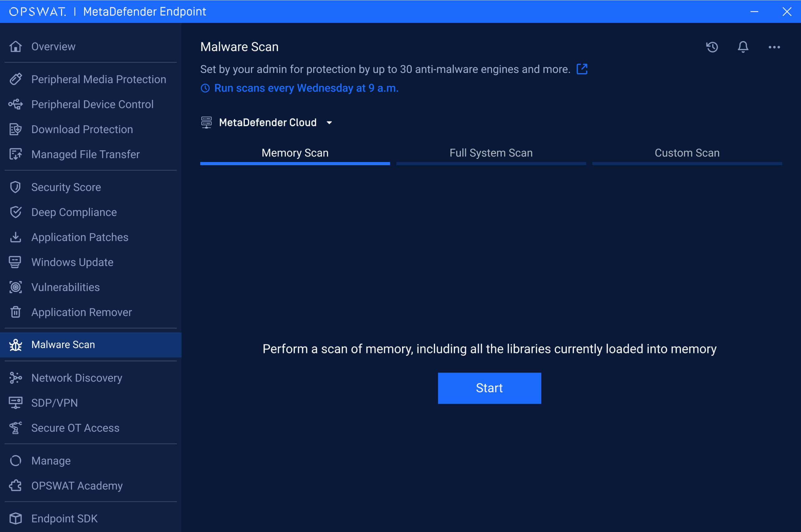Click the external link icon beside description
Image resolution: width=801 pixels, height=532 pixels.
click(x=582, y=69)
